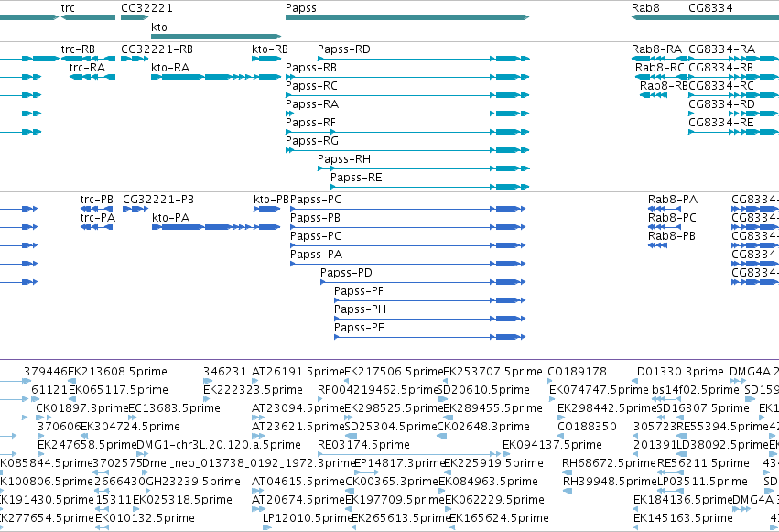Select EST label bs14f02.5prime
Screen dimensions: 779x532
pos(696,390)
